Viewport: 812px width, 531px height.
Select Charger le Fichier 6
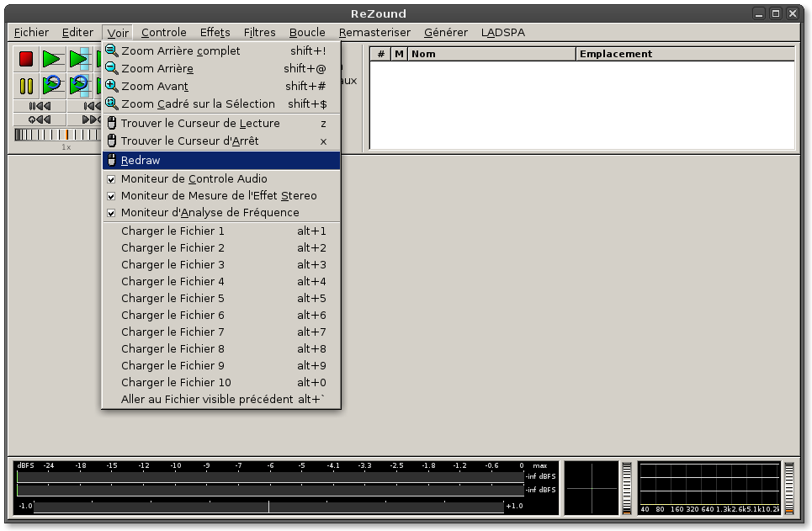tap(221, 315)
